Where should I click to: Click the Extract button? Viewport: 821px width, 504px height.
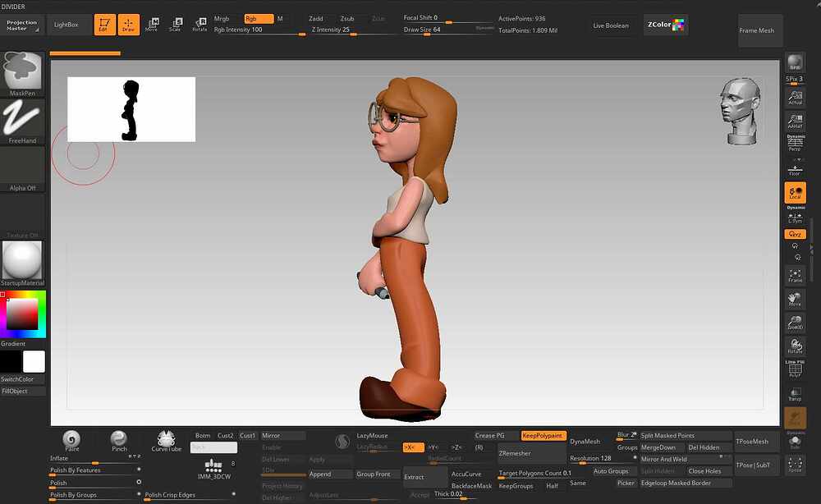click(x=424, y=477)
